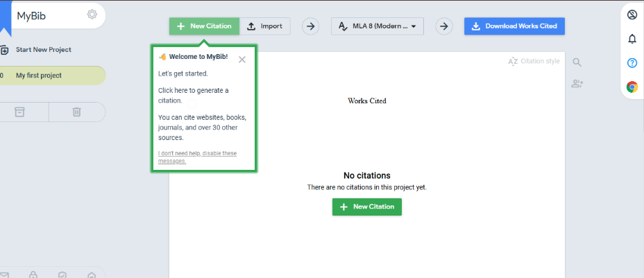Click the shield checkmark icon at sidebar bottom
The image size is (644, 278).
pyautogui.click(x=62, y=275)
